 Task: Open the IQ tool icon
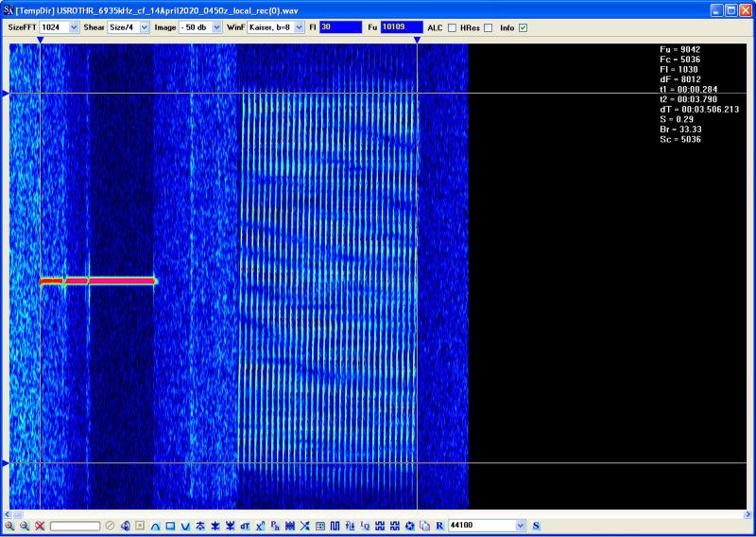(365, 526)
